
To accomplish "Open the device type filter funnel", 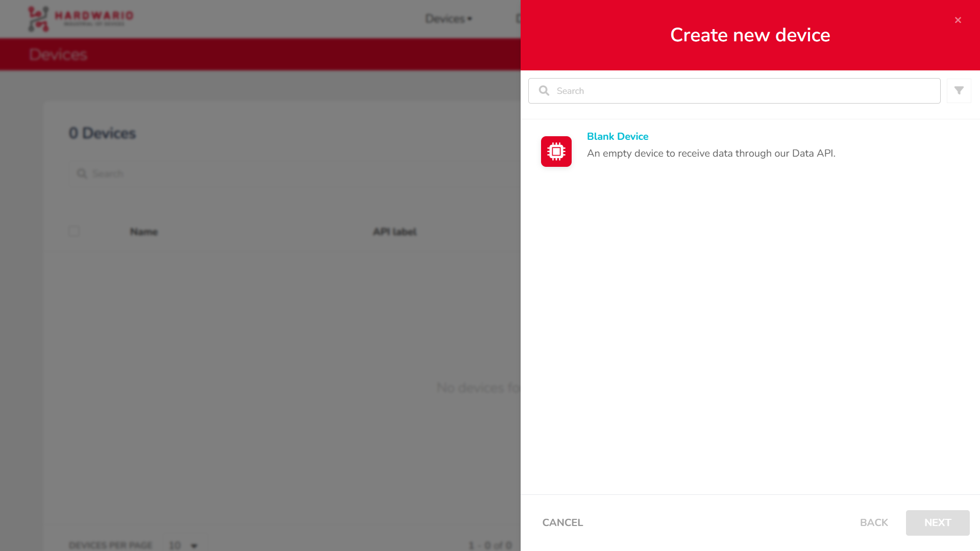I will [x=959, y=91].
